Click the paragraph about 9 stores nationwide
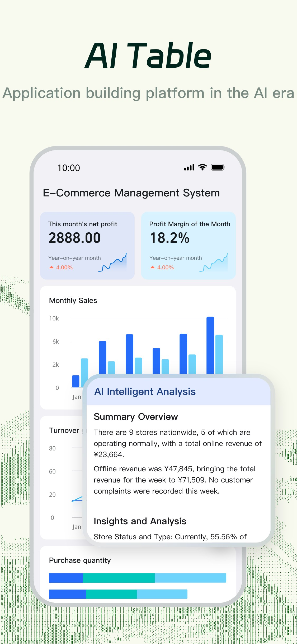This screenshot has height=644, width=297. [x=178, y=443]
